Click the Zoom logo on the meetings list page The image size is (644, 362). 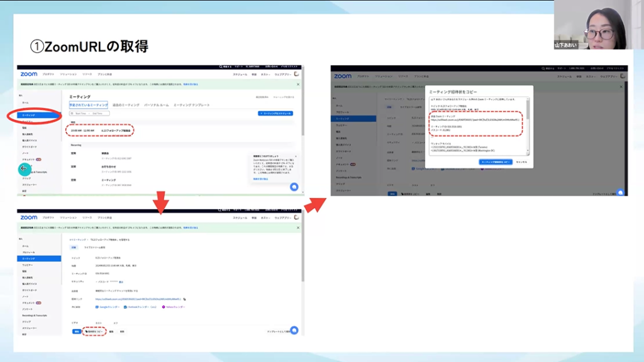coord(29,74)
